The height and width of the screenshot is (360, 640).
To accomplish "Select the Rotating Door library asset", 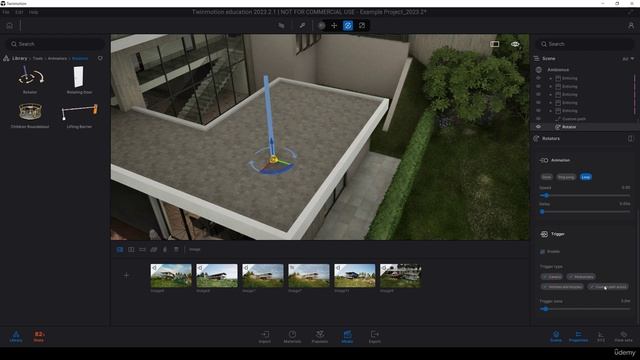I will (x=79, y=80).
